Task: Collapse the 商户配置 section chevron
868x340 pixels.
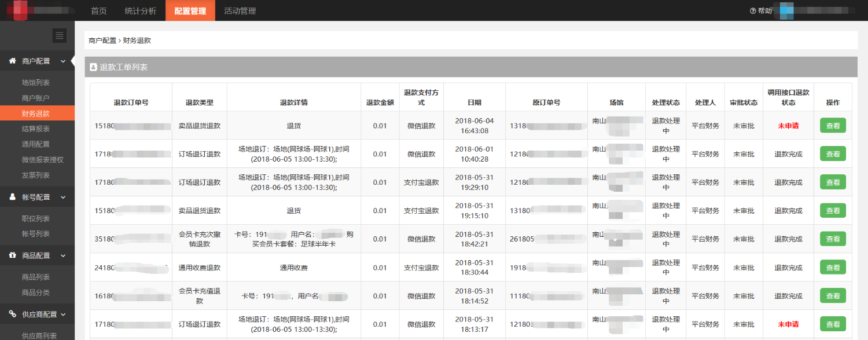Action: tap(63, 61)
